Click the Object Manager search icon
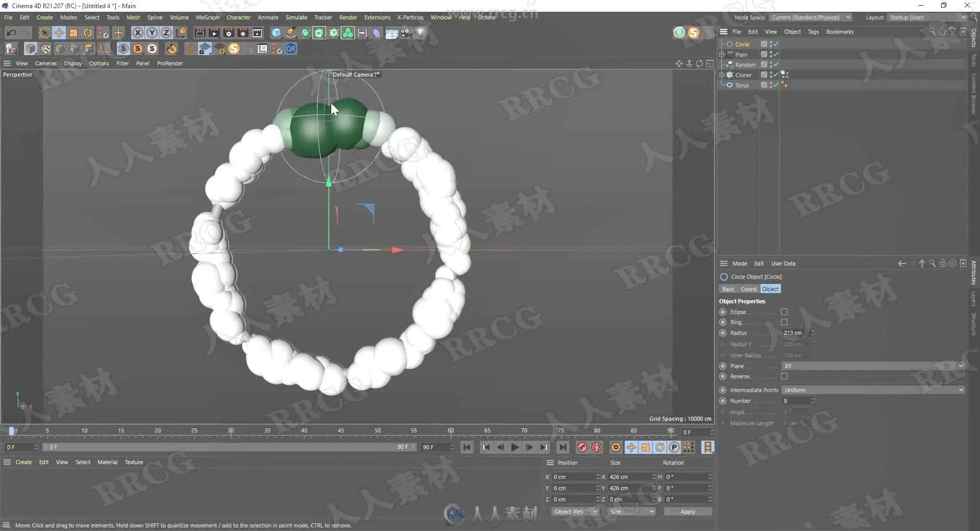Image resolution: width=980 pixels, height=531 pixels. pyautogui.click(x=932, y=32)
